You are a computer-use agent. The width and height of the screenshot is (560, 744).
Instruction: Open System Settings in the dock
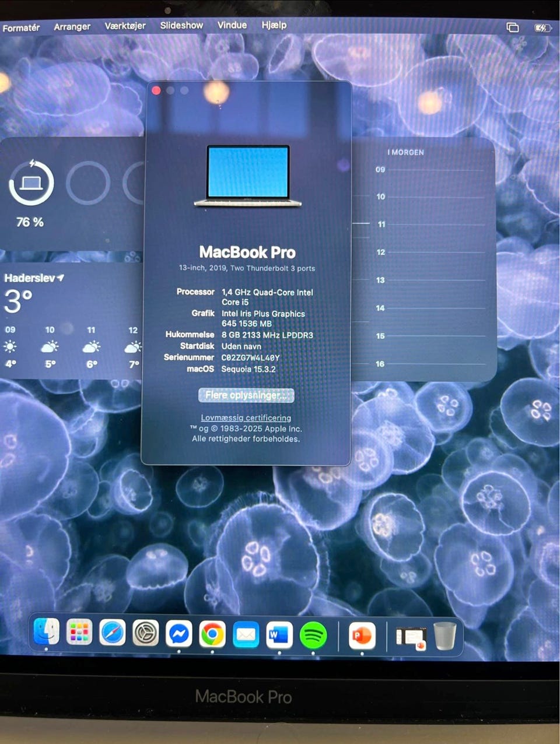[145, 633]
